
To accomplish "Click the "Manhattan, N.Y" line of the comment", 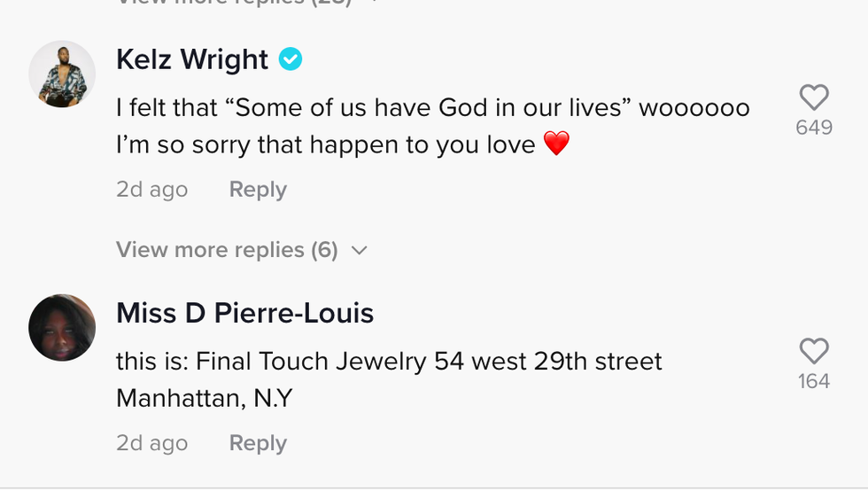I will 204,399.
